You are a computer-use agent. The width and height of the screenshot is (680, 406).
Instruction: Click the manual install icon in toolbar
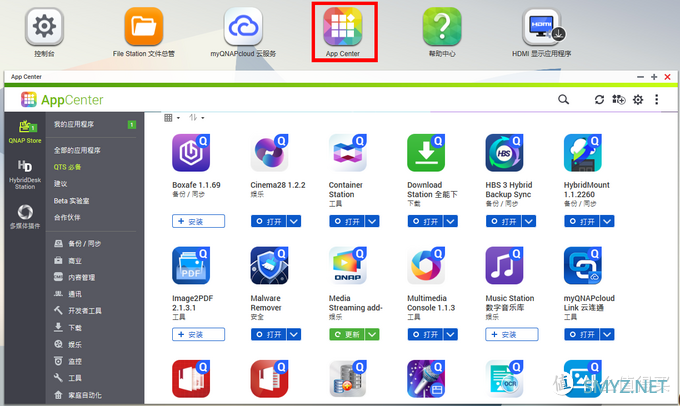pos(618,100)
